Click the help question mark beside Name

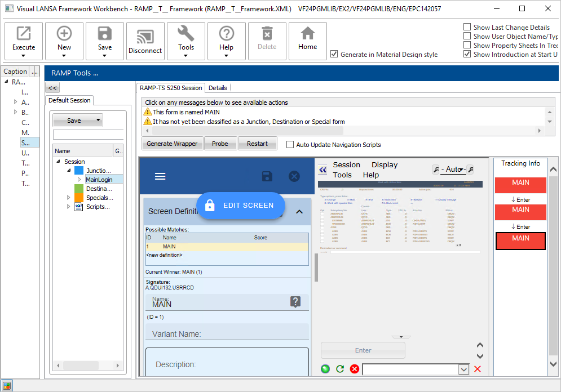coord(295,302)
